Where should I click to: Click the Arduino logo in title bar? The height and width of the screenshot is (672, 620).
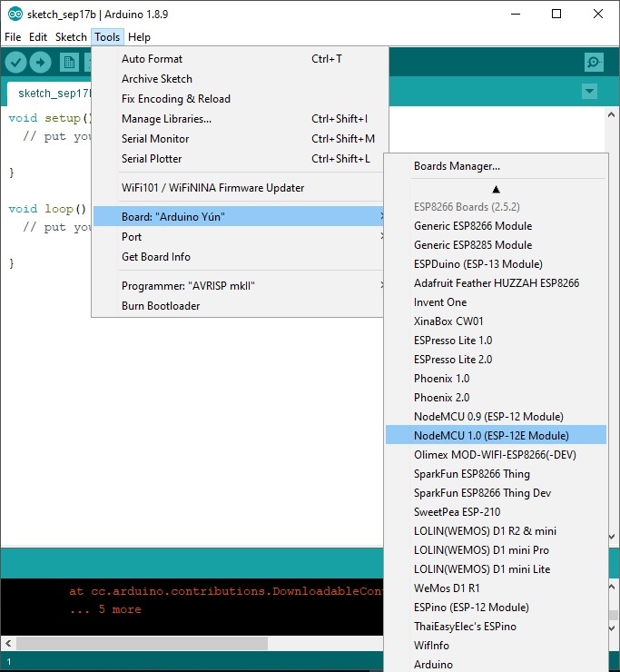click(15, 14)
